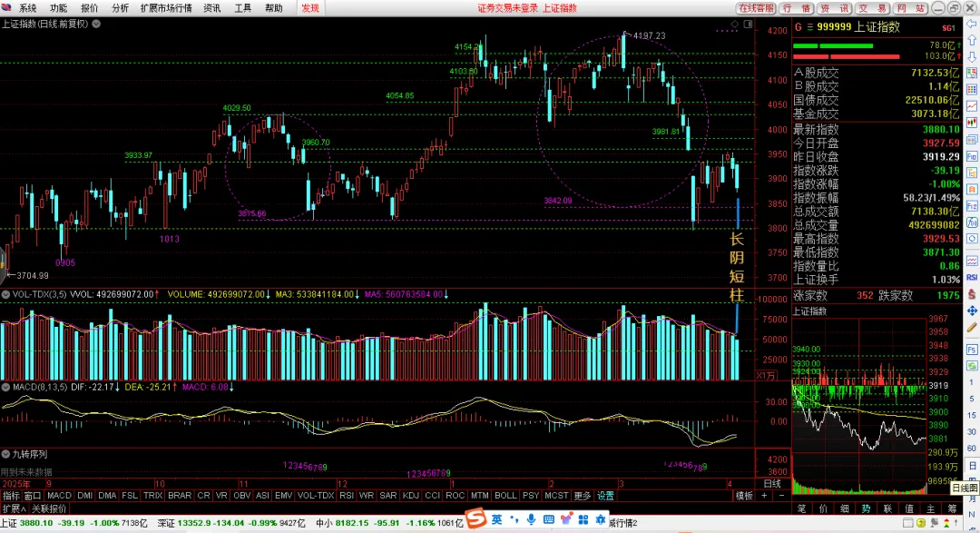Switch to the 关联报价 tab
The image size is (980, 533).
pos(49,508)
